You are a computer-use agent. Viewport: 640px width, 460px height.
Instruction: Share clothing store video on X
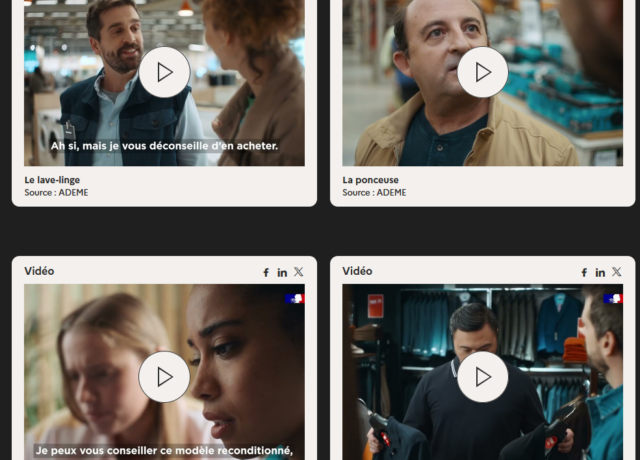pos(617,272)
